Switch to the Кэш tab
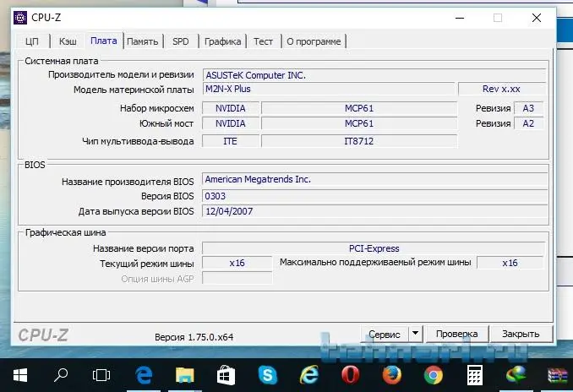573x392 pixels. coord(68,41)
